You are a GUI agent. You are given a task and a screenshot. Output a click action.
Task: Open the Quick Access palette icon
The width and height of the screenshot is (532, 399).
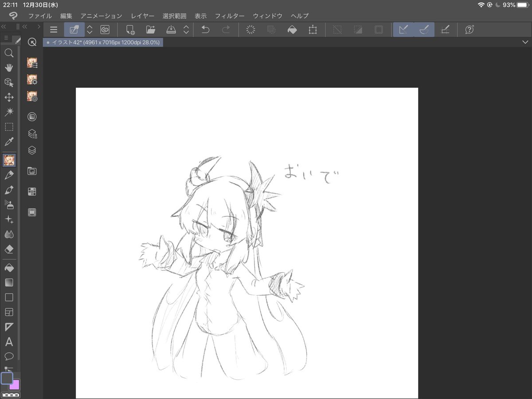pos(32,42)
